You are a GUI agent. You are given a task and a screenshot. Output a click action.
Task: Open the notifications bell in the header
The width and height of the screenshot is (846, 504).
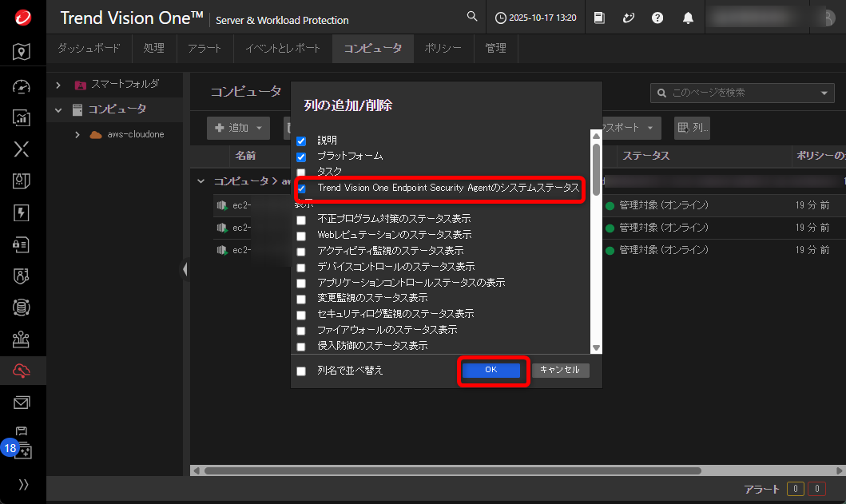688,17
